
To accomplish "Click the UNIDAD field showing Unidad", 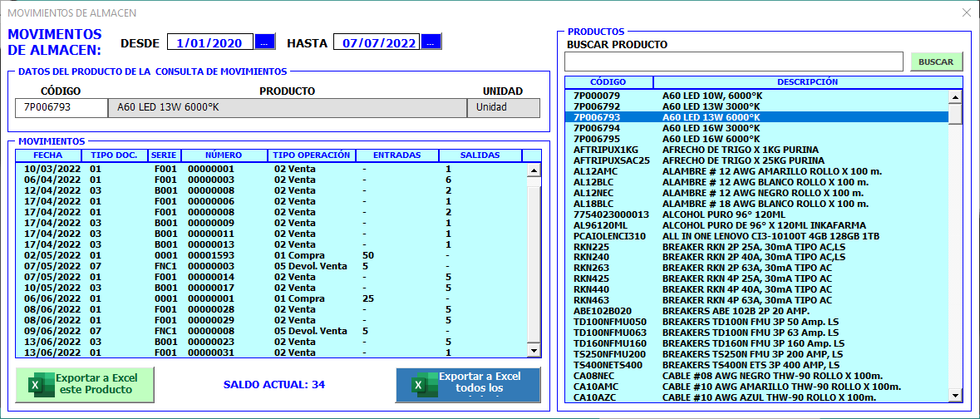I will (x=503, y=107).
